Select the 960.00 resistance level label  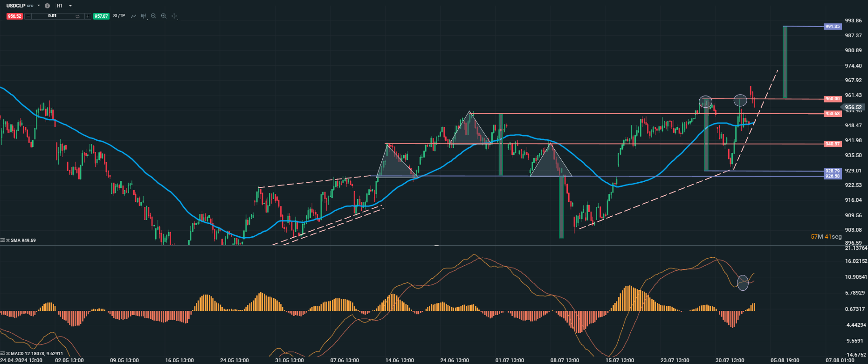pos(832,99)
